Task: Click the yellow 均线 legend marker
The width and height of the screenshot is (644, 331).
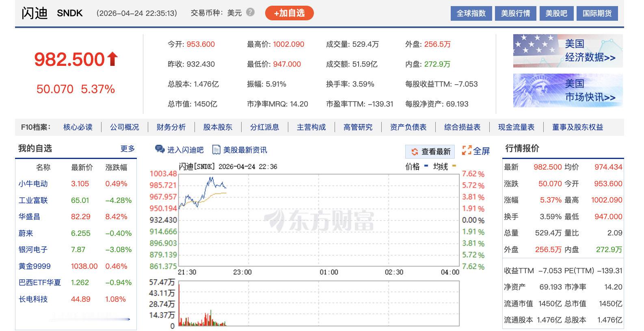Action: click(454, 166)
